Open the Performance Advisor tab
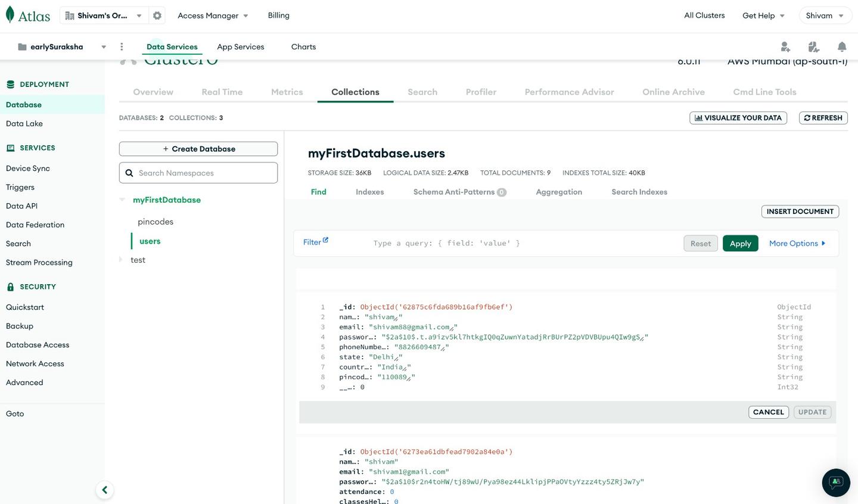Screen dimensions: 858x504 click(569, 92)
